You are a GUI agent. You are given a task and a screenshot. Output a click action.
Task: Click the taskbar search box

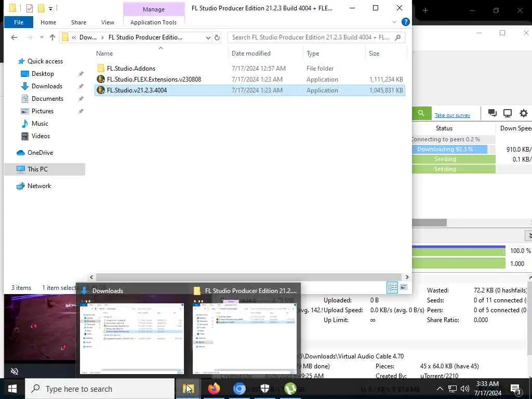click(x=100, y=389)
